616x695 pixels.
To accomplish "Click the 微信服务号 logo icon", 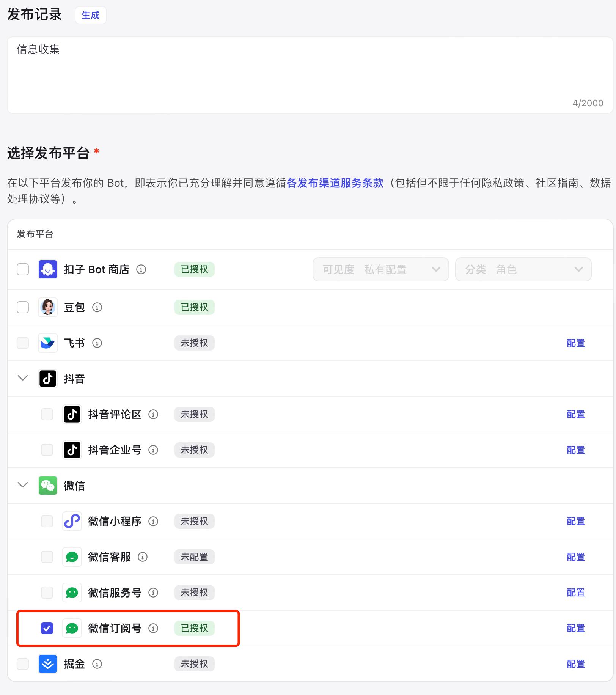I will point(72,593).
